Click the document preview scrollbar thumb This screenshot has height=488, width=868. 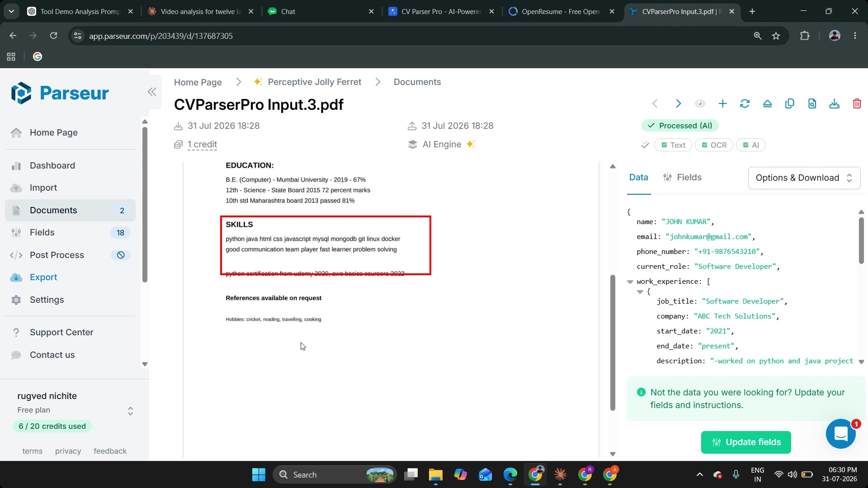613,343
